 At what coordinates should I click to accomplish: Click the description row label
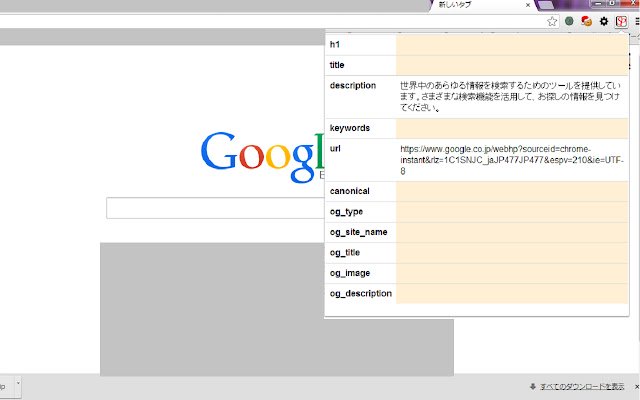pyautogui.click(x=353, y=86)
